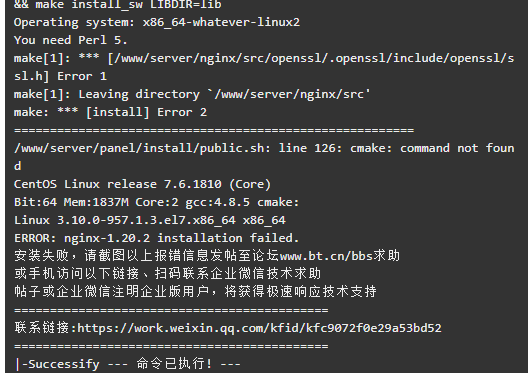528x373 pixels.
Task: Click the openssl/ssl.h Error 1 line
Action: (x=264, y=67)
